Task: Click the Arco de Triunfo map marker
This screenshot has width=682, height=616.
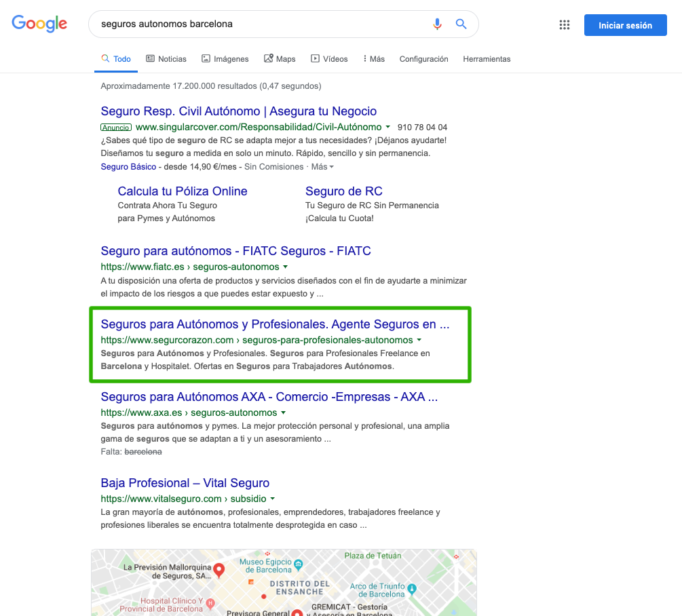Action: pyautogui.click(x=411, y=589)
